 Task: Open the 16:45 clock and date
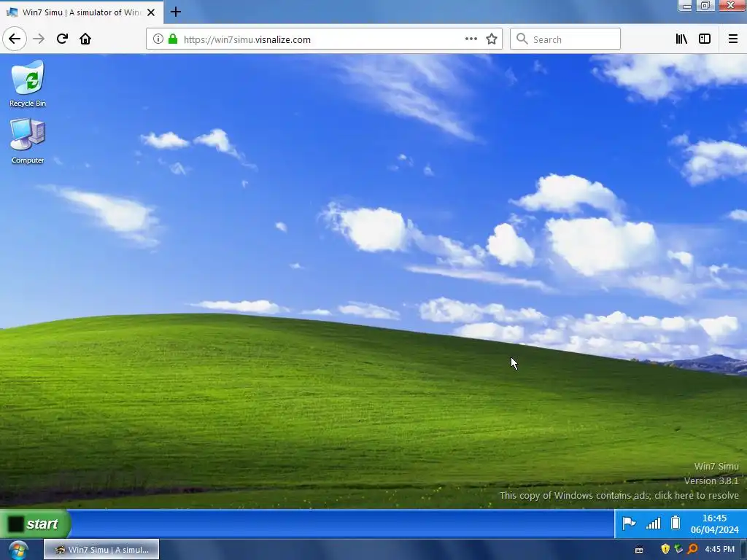pos(714,524)
